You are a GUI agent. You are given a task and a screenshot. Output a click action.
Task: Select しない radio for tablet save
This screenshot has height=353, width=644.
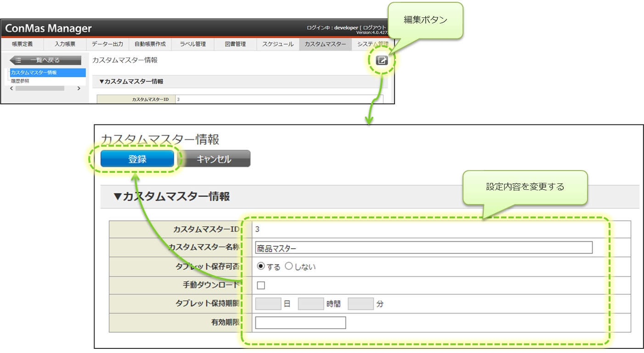click(x=289, y=266)
